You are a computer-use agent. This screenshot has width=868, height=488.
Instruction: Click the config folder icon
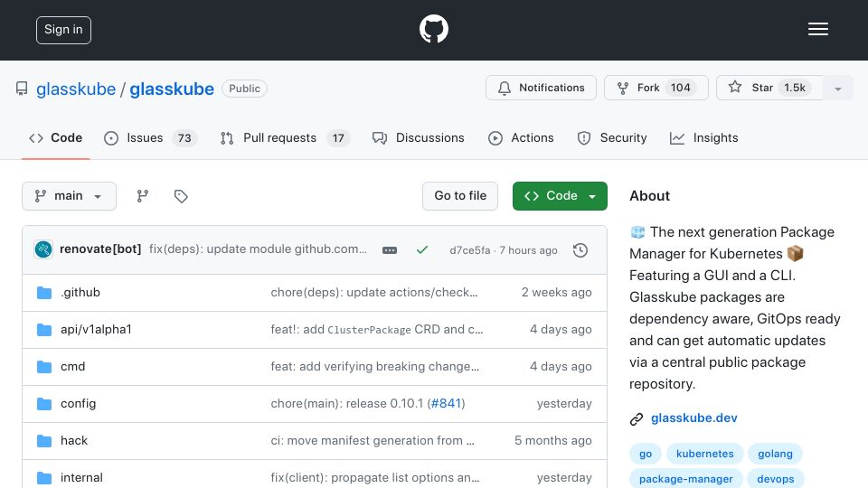[44, 403]
